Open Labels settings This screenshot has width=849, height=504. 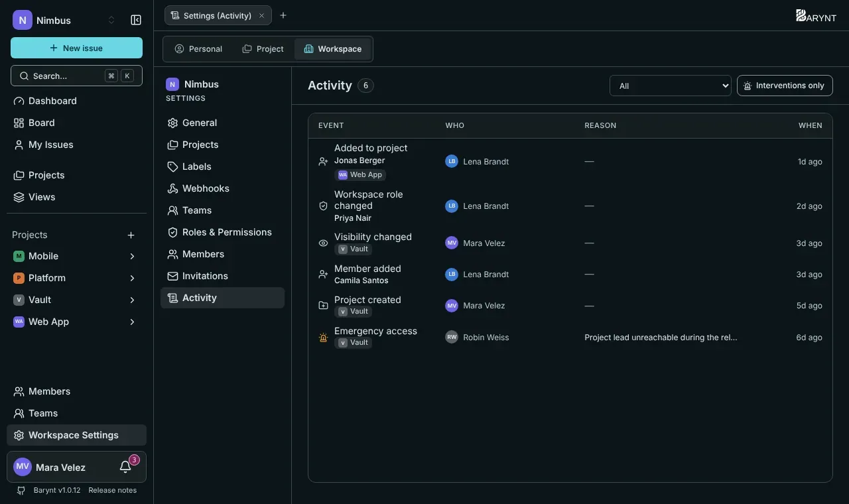[222, 166]
